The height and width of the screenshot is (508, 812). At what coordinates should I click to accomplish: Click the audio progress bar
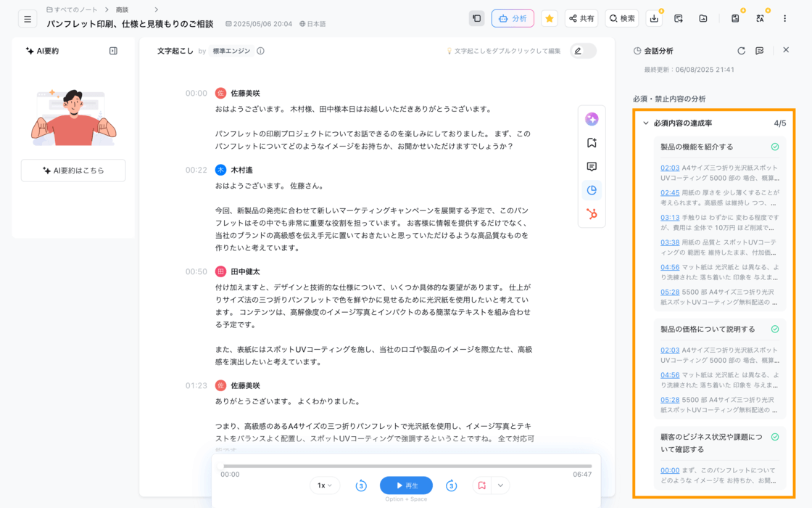[x=407, y=466]
